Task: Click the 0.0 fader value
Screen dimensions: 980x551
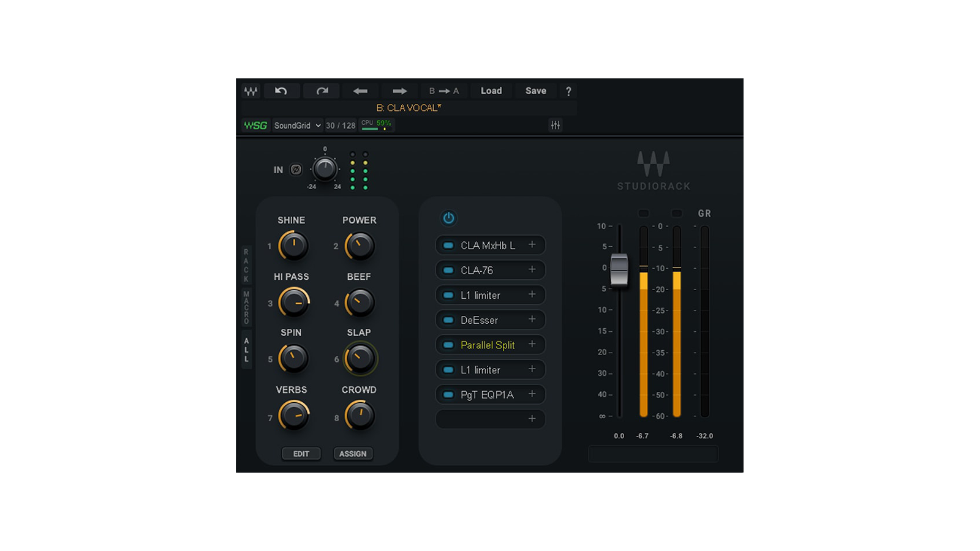Action: pyautogui.click(x=619, y=436)
